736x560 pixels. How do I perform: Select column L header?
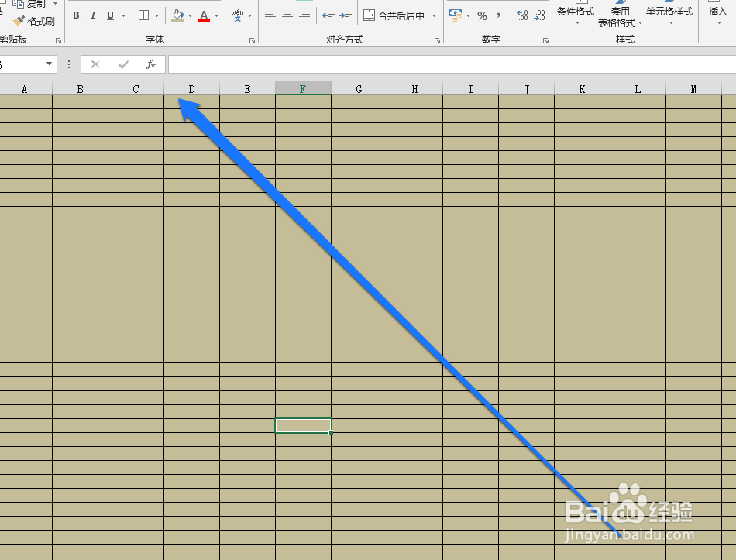point(638,89)
